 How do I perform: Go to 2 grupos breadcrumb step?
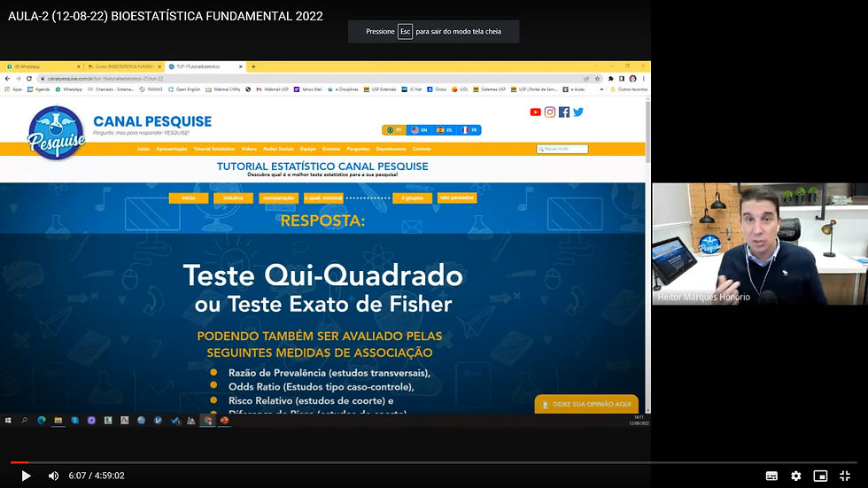pos(413,198)
